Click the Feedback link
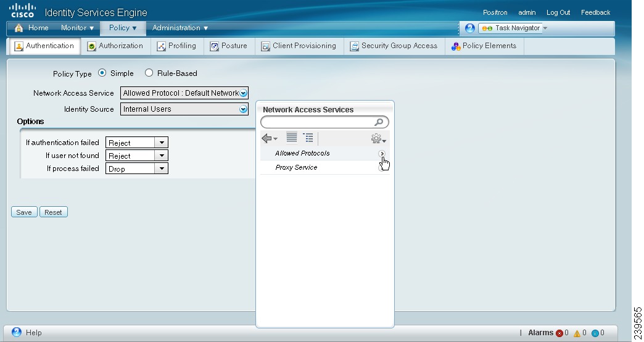This screenshot has width=644, height=342. click(x=595, y=13)
